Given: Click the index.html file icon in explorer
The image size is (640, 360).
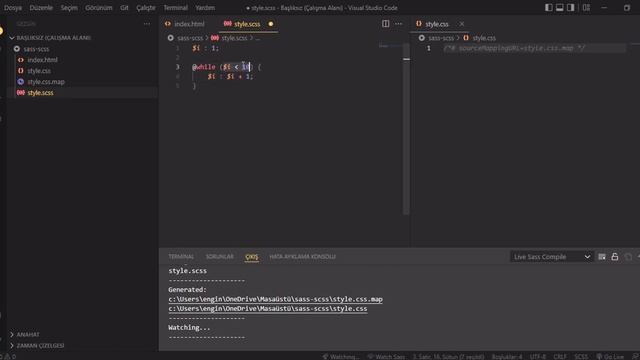Looking at the screenshot, I should (20, 60).
